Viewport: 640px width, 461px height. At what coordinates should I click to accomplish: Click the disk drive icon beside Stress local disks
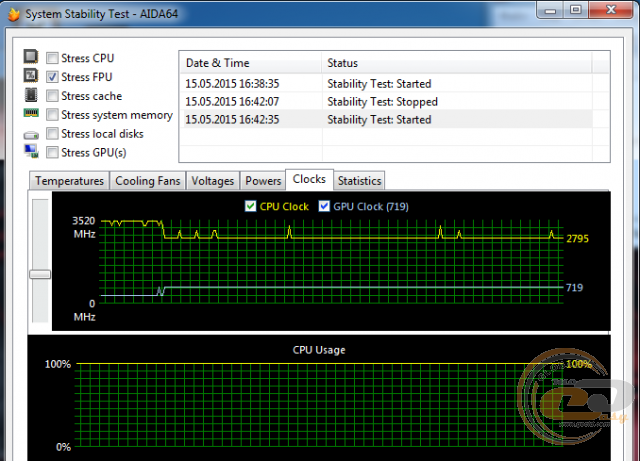[31, 135]
